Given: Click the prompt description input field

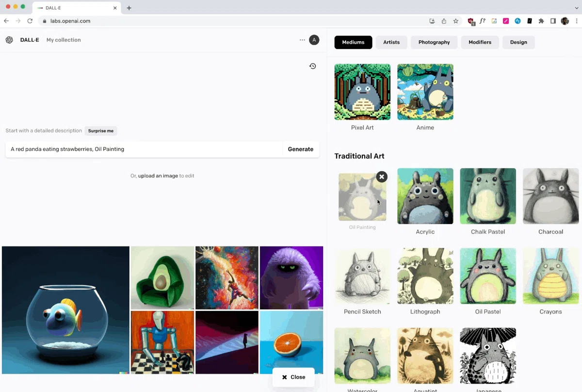Looking at the screenshot, I should [x=144, y=149].
